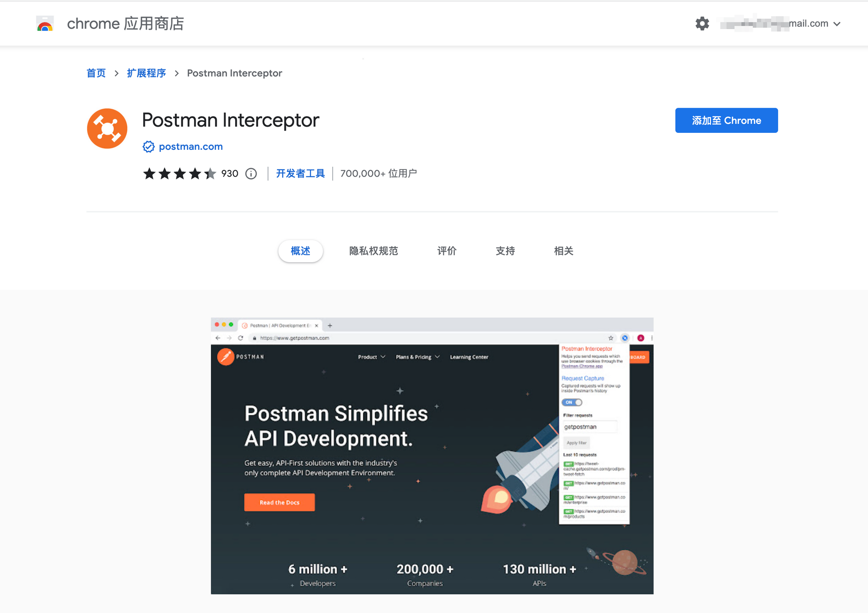Open 扩展程序 from the breadcrumb
868x613 pixels.
coord(146,73)
